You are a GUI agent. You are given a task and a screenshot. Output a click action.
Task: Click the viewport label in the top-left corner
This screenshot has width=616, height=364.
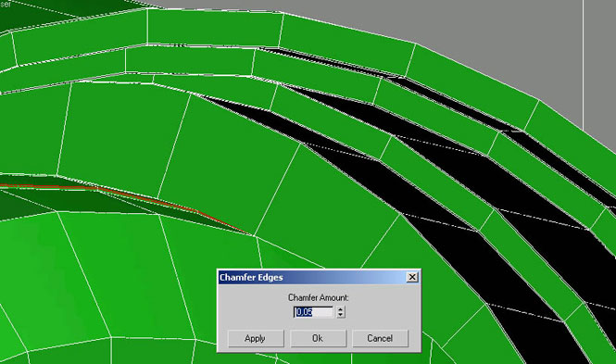[6, 4]
